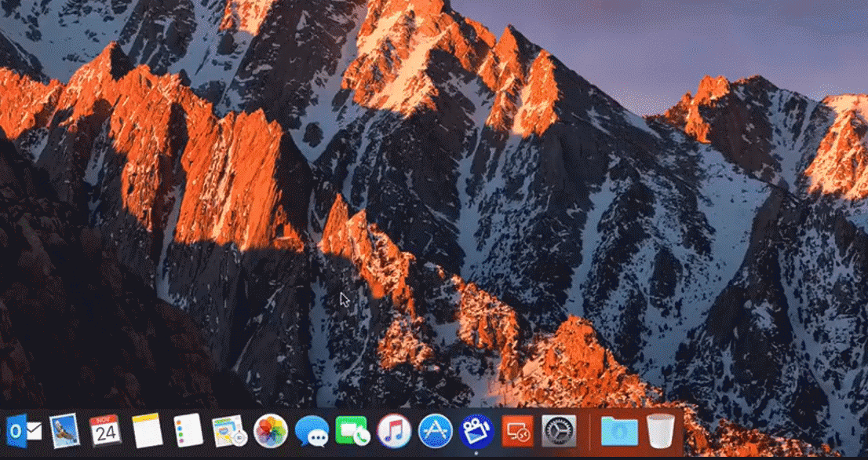Screen dimensions: 868x460
Task: Expand the Downloads folder stack in dock
Action: coord(619,430)
